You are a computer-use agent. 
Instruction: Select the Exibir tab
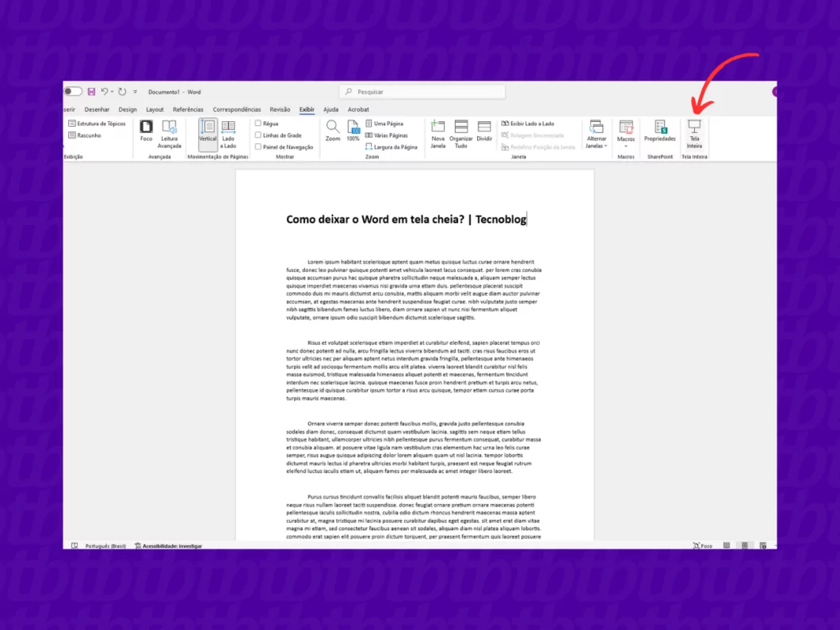click(307, 109)
